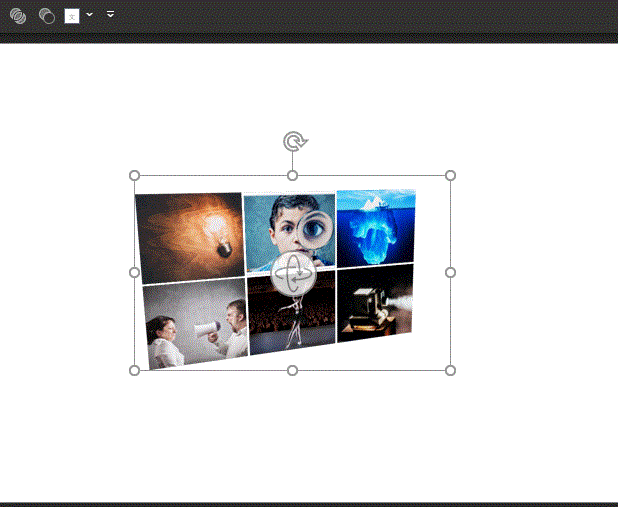Click the top-middle selection handle
Viewport: 618px width, 507px height.
click(292, 175)
